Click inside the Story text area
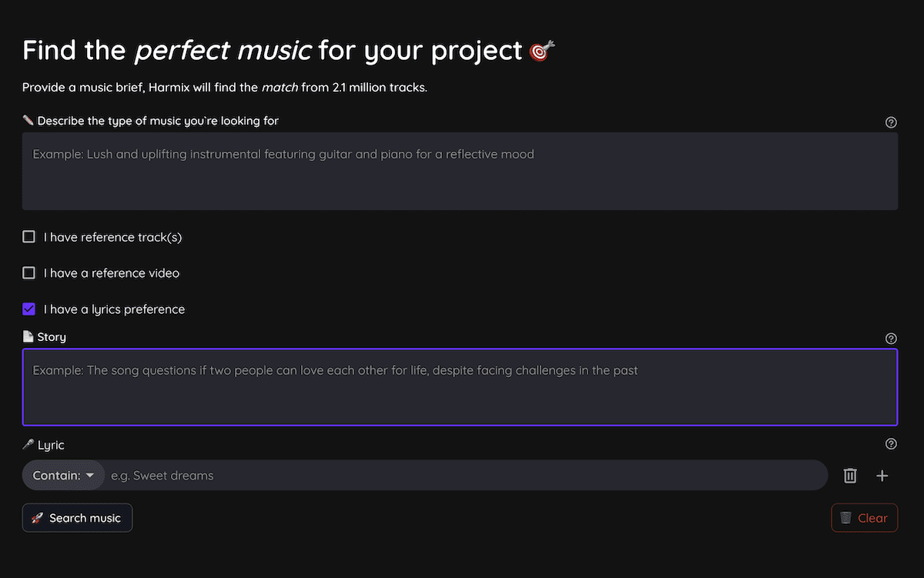 [460, 385]
